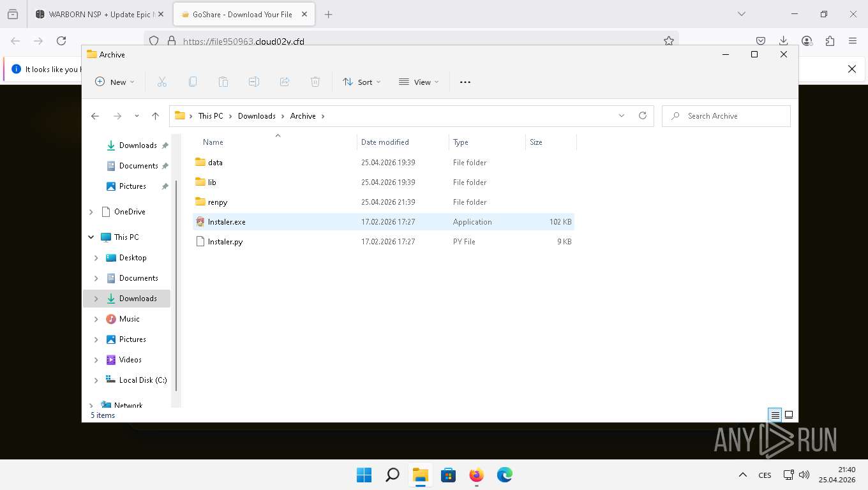This screenshot has height=490, width=868.
Task: Open New item dropdown
Action: click(x=115, y=82)
